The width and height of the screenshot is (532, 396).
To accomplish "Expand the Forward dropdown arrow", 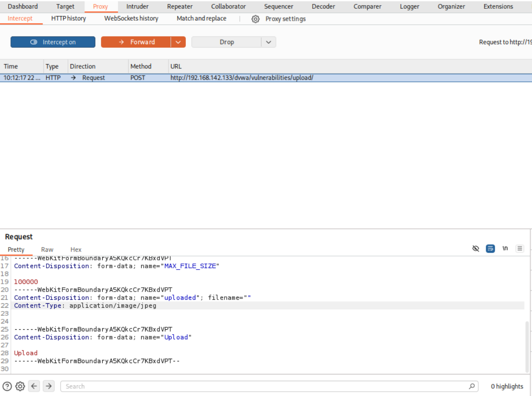I will [178, 42].
